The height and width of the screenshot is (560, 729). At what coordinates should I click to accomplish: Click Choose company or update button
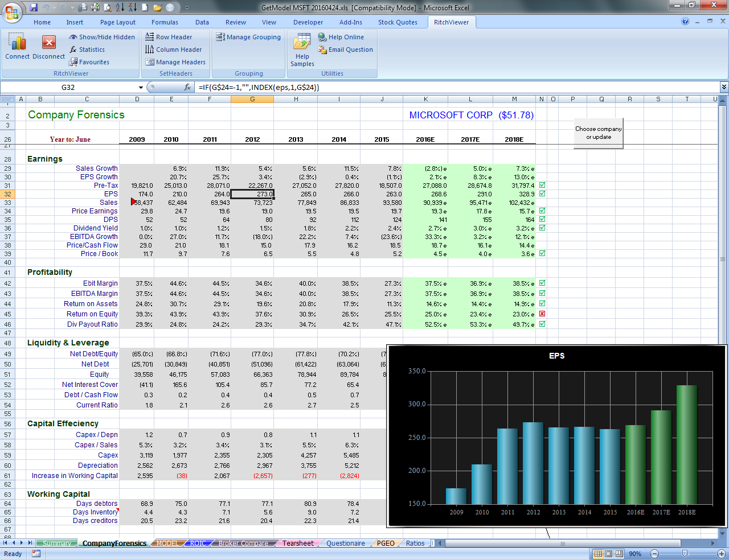point(599,133)
